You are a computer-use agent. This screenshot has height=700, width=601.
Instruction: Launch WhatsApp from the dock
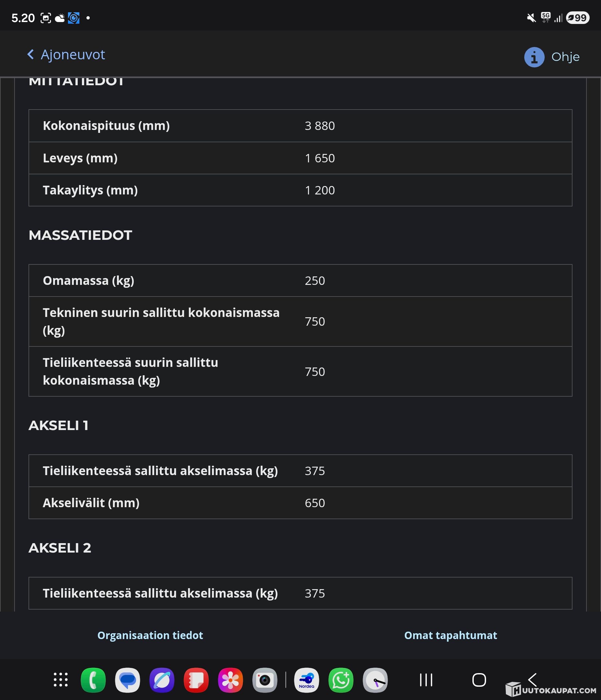(x=341, y=680)
